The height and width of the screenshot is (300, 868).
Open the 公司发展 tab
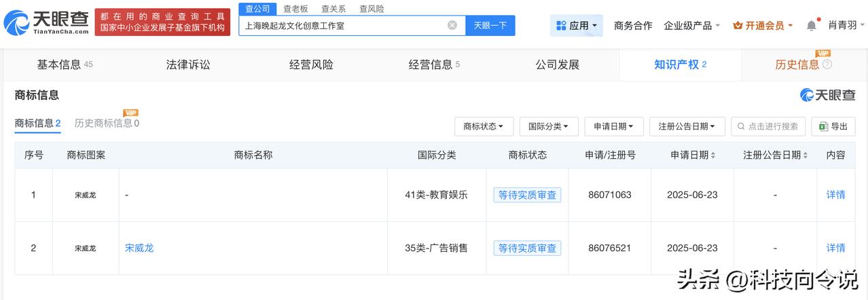tap(557, 64)
